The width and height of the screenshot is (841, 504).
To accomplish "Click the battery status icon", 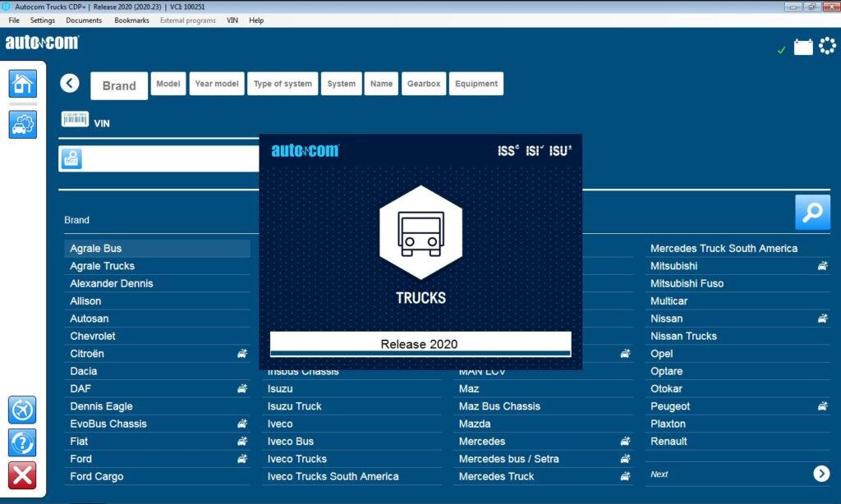I will (803, 47).
